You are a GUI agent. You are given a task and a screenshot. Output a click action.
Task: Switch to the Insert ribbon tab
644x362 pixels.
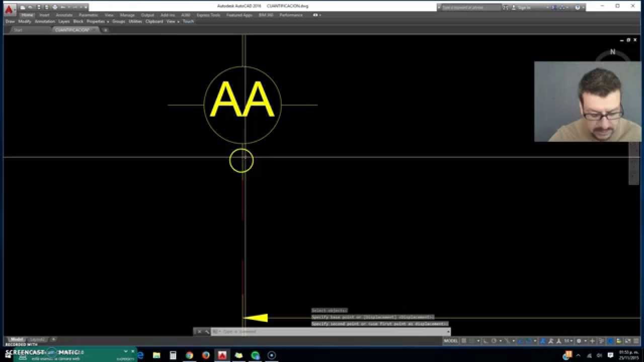click(x=44, y=15)
